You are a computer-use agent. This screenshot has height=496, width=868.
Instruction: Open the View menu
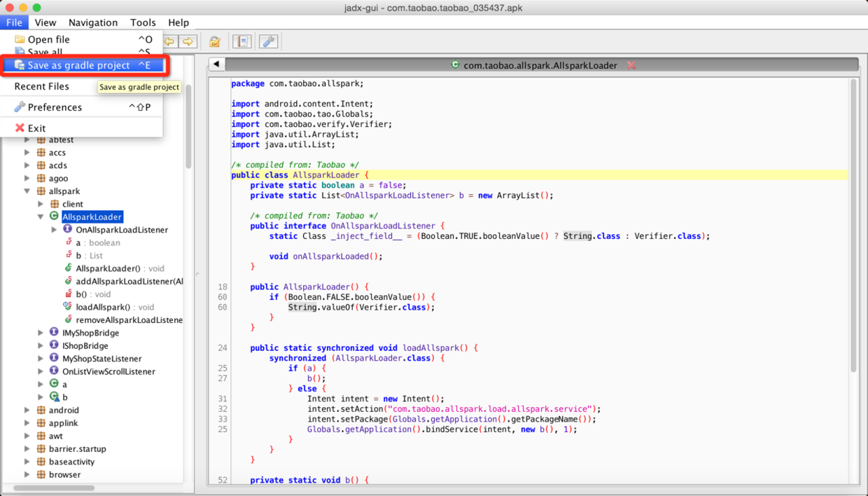45,22
